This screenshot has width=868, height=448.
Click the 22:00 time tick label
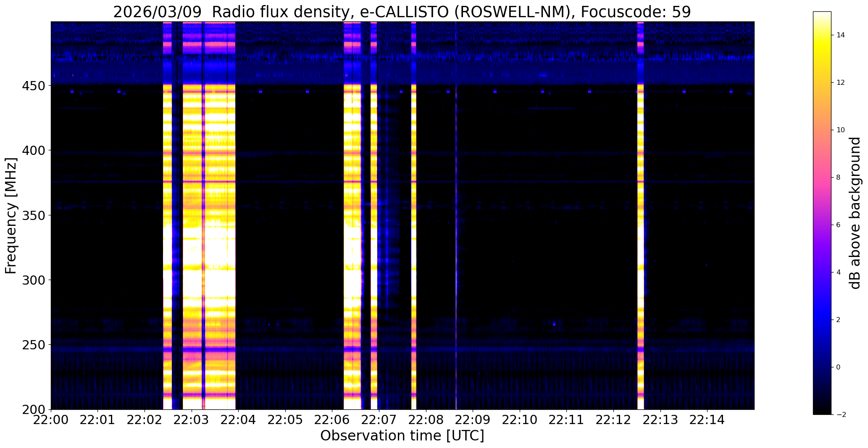pos(51,419)
